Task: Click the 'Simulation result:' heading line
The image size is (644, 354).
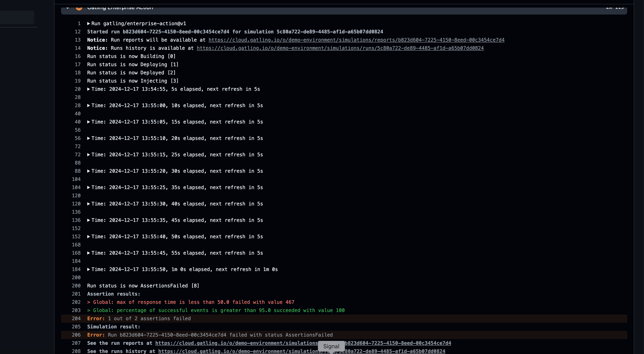Action: [x=113, y=327]
